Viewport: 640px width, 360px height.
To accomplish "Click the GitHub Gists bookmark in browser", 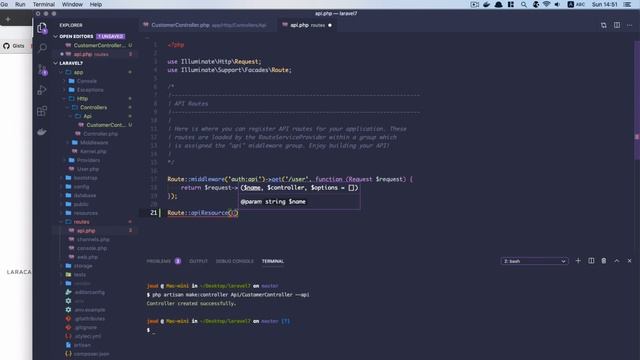I will (x=14, y=46).
